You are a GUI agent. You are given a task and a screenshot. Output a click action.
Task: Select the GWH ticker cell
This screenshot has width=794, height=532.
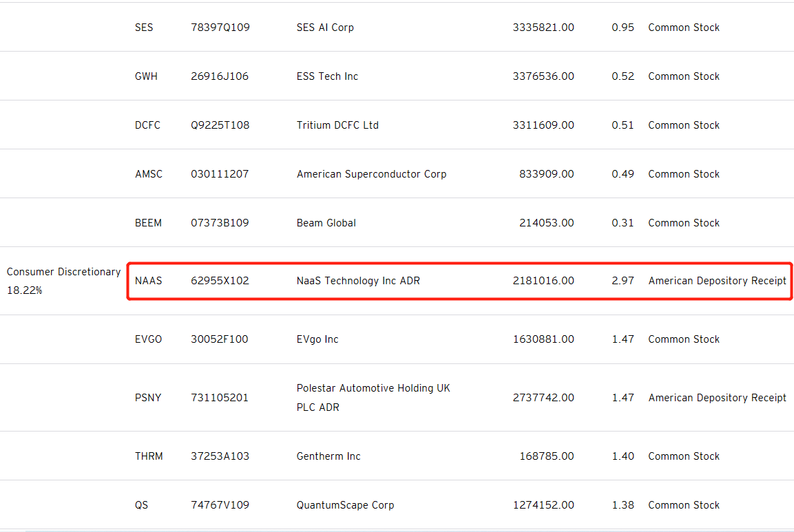146,76
